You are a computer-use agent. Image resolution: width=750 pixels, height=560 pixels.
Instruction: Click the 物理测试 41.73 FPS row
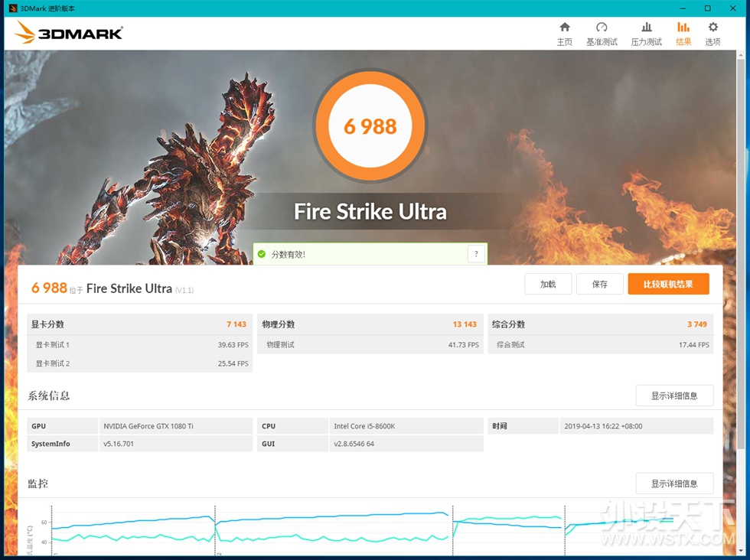coord(370,345)
